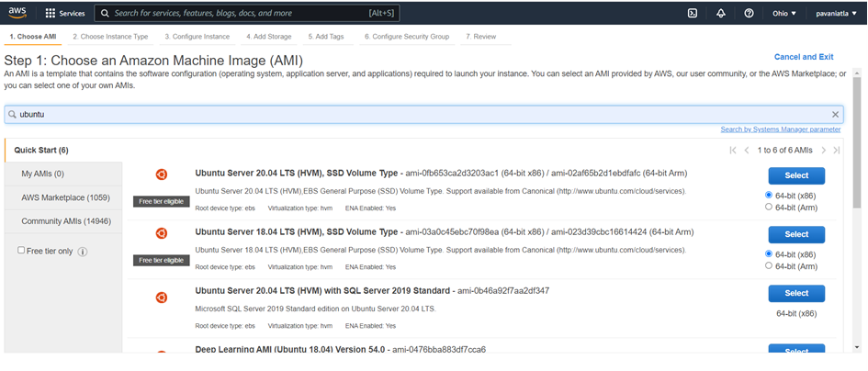Open the Ohio region dropdown
868x371 pixels.
click(784, 13)
